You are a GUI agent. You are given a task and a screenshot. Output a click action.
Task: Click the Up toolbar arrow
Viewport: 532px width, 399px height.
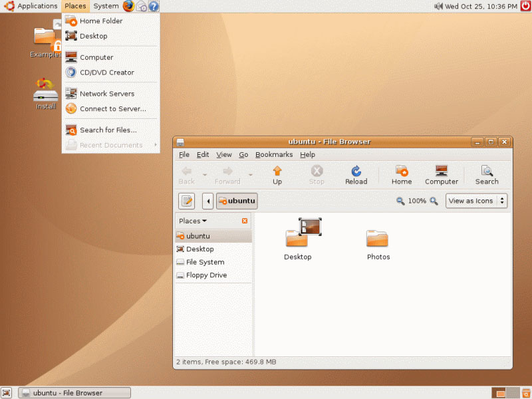[x=277, y=175]
